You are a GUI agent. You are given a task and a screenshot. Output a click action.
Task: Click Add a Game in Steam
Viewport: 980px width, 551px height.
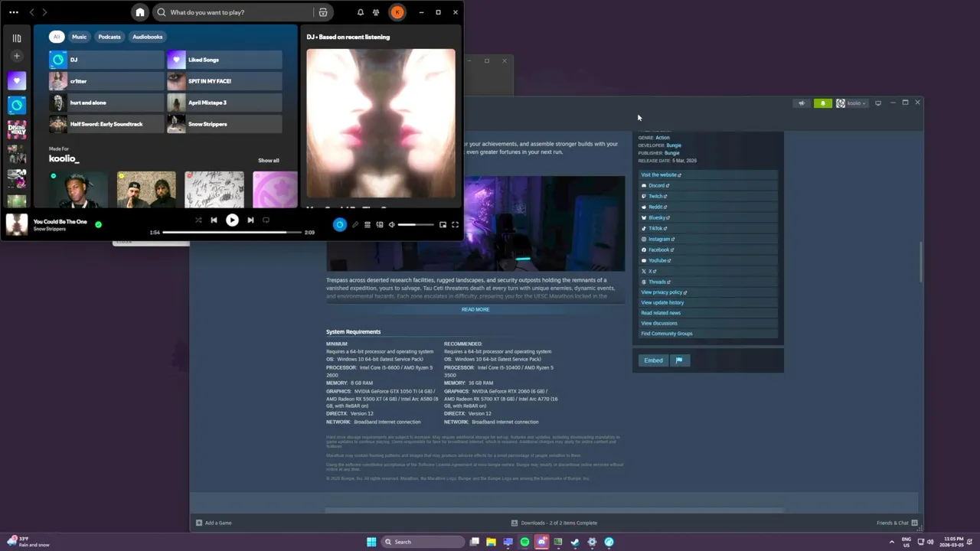tap(214, 523)
